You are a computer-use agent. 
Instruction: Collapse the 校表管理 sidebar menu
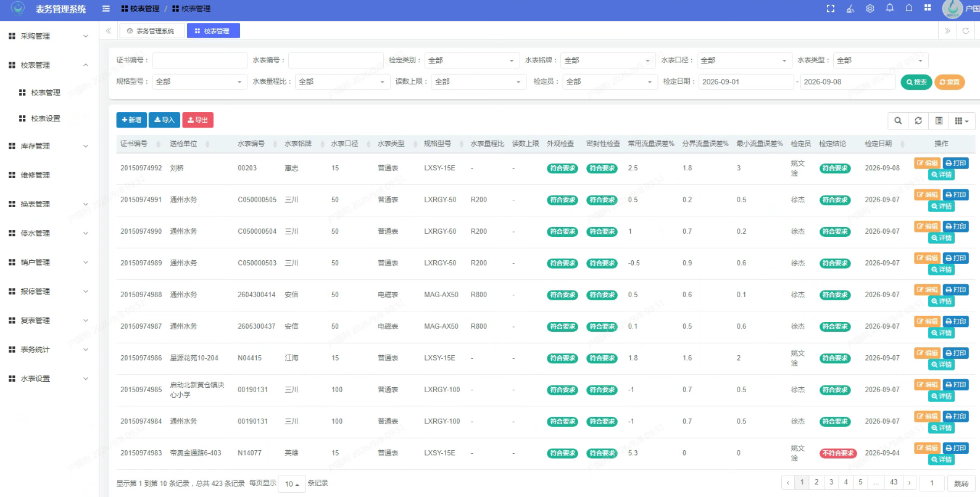[x=49, y=65]
